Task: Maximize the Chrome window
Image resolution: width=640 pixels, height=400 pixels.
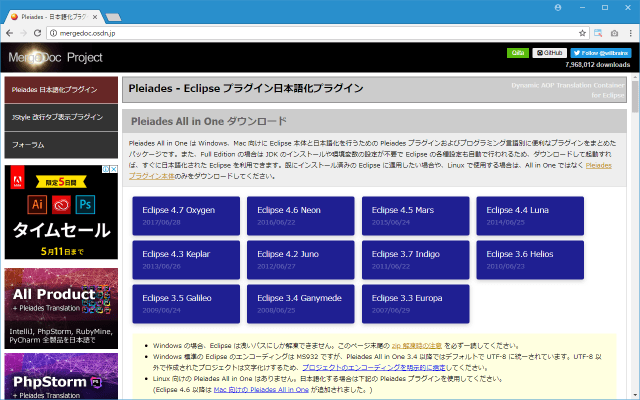Action: 605,7
